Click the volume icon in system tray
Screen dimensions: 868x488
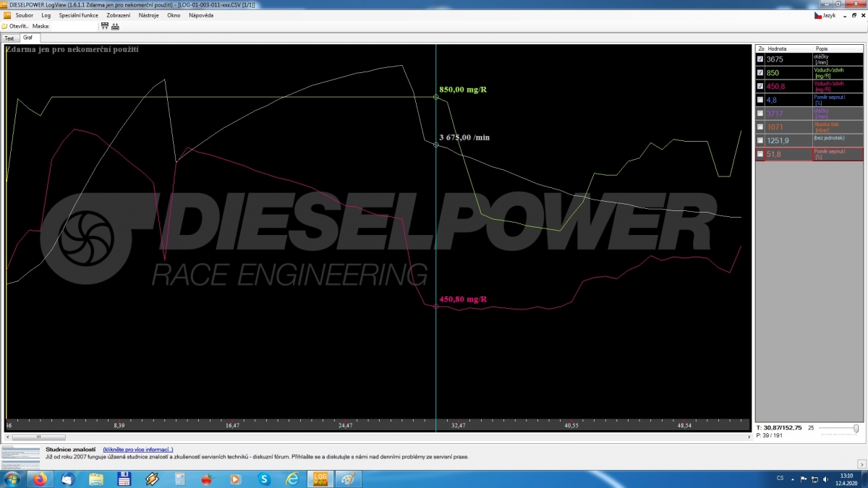(826, 479)
